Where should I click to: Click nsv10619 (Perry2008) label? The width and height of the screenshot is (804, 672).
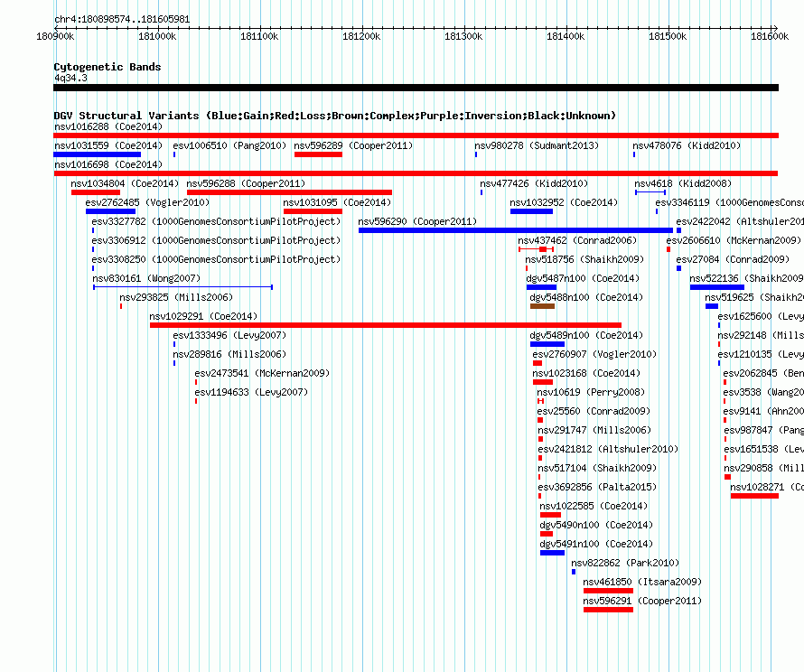591,392
